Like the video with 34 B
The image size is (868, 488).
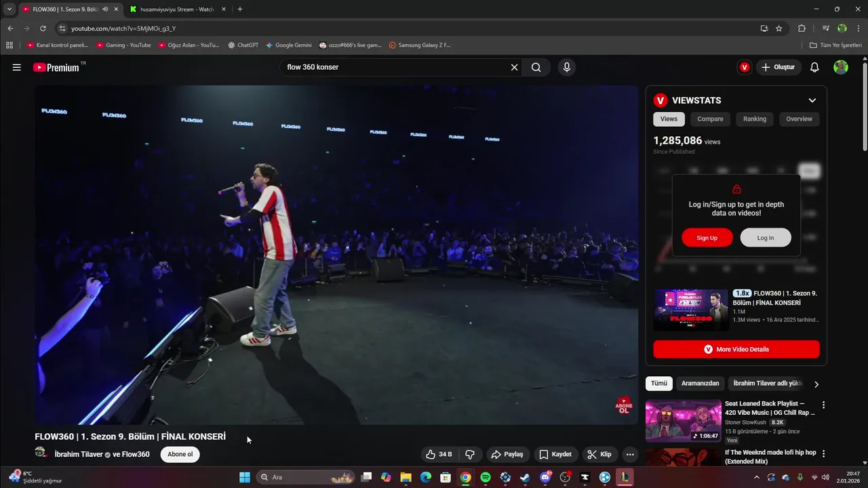[439, 454]
